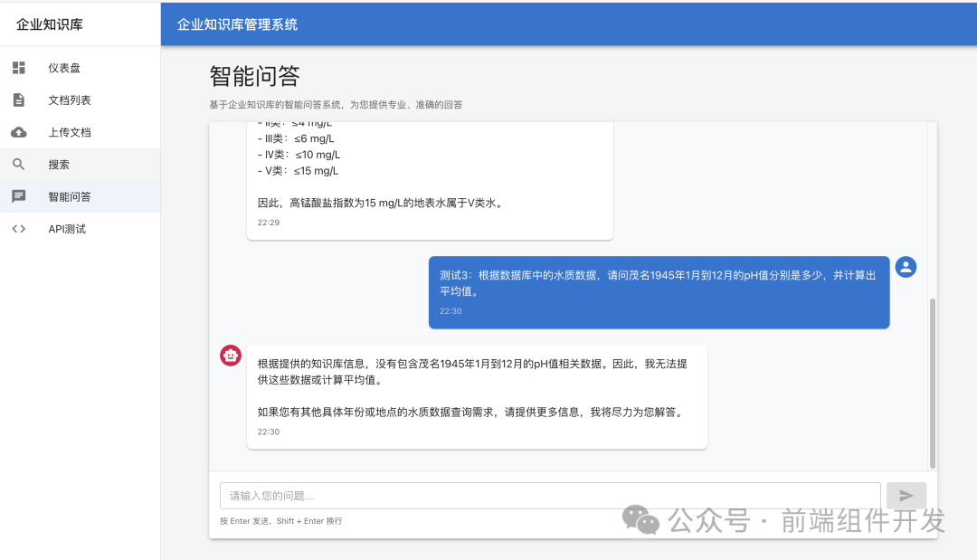
Task: Click the line 如果您有其他具体年份
Action: [472, 412]
